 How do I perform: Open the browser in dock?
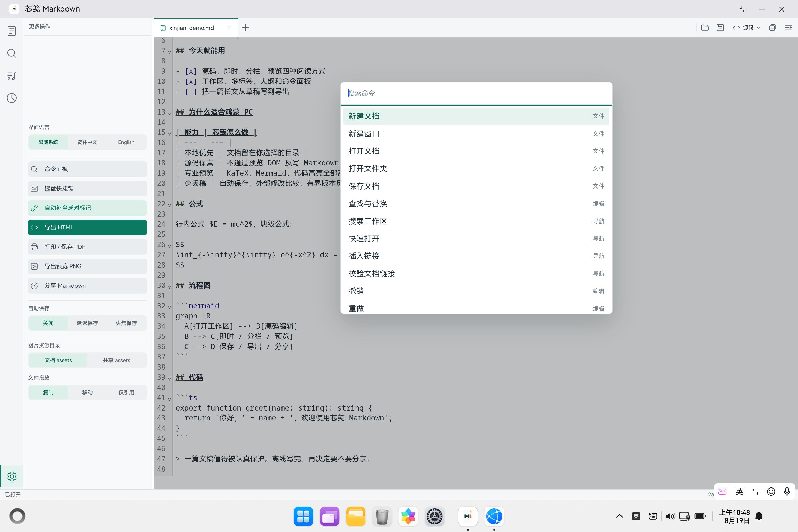pyautogui.click(x=494, y=516)
